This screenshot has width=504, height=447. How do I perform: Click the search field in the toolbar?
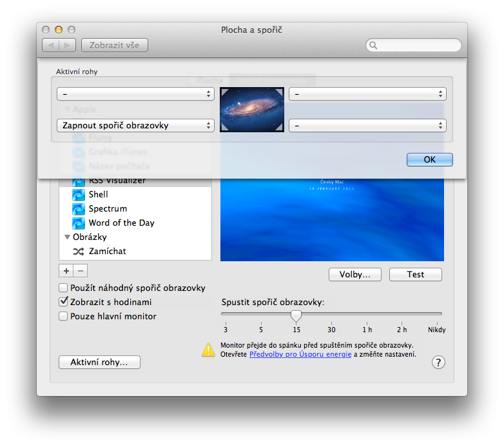click(x=414, y=45)
